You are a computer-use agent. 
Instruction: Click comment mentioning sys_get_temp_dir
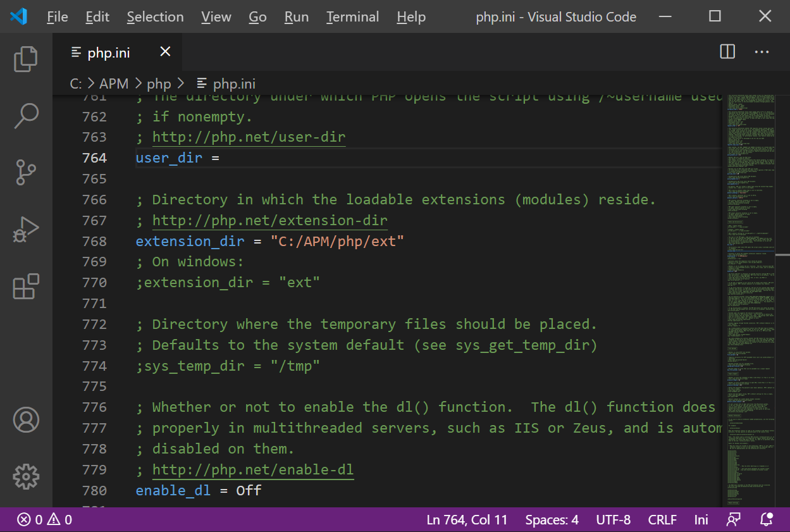coord(367,345)
